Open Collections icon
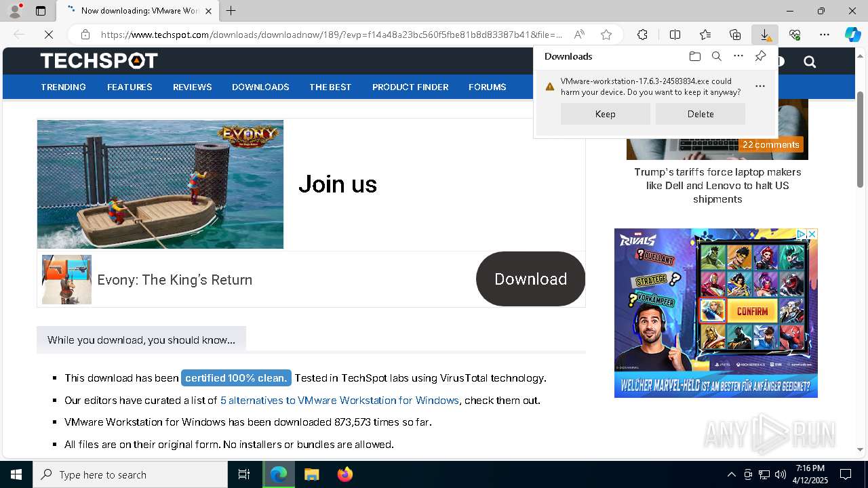868x488 pixels. coord(735,35)
